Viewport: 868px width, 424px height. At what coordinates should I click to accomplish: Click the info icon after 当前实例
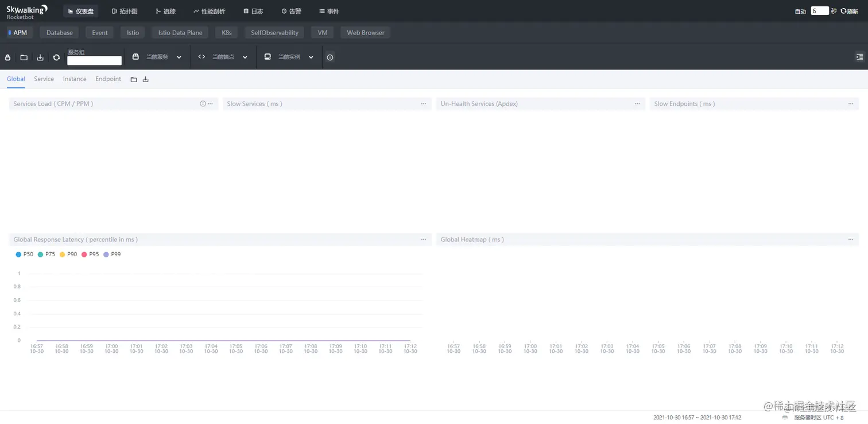(x=330, y=57)
